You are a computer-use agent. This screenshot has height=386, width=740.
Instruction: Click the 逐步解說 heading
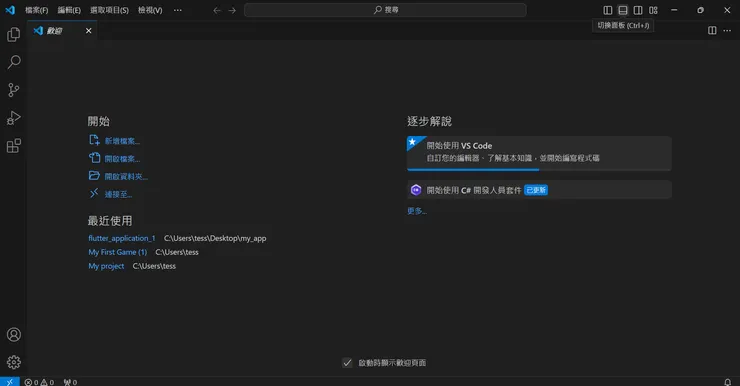click(429, 121)
